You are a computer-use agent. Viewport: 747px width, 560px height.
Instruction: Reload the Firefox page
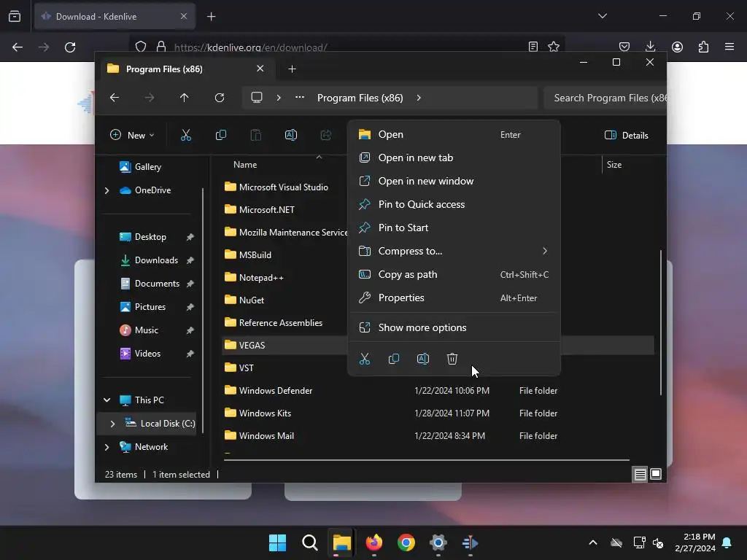pyautogui.click(x=70, y=47)
